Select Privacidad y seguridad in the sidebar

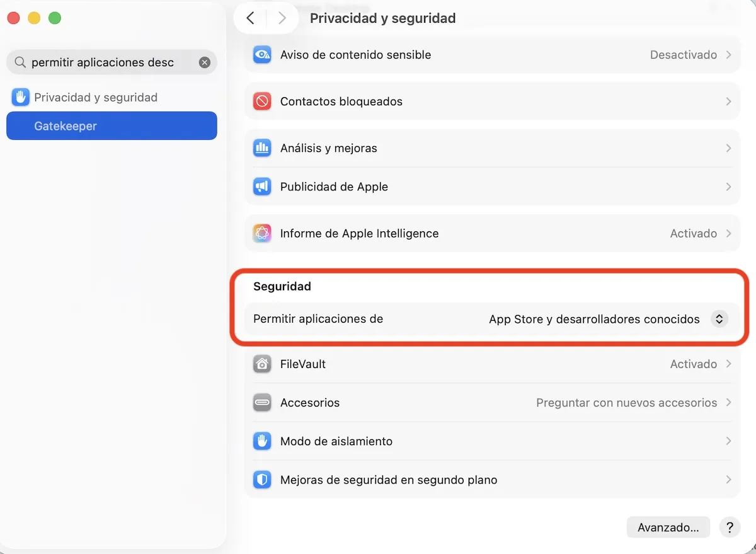(x=96, y=98)
